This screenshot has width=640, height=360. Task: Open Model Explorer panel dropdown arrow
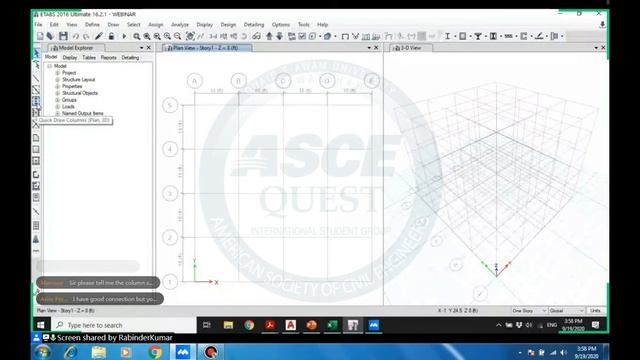142,48
